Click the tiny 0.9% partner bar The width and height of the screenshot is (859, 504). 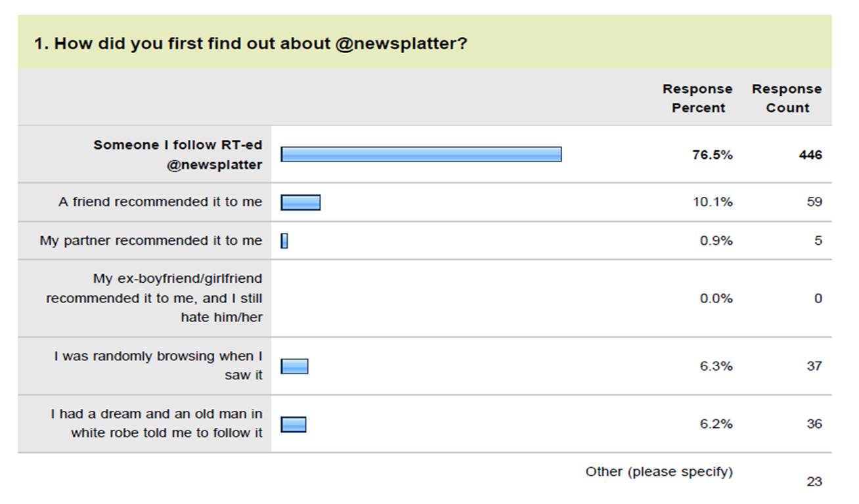click(284, 241)
